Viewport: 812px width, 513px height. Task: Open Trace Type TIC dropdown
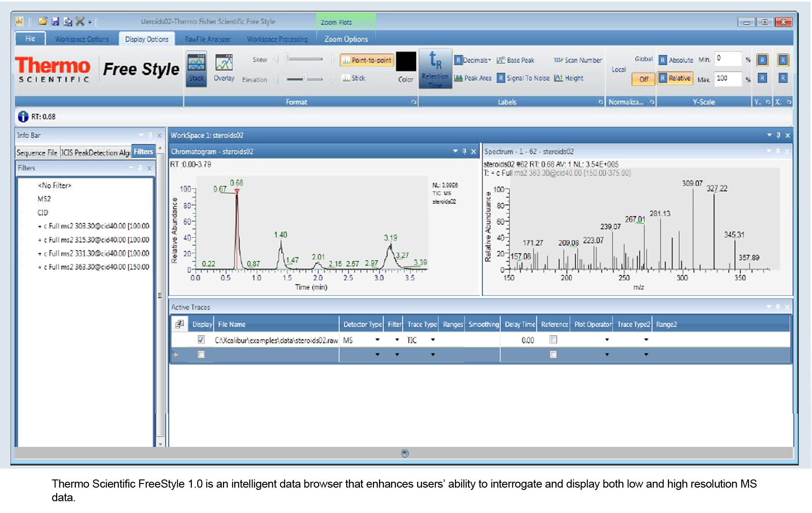pos(433,340)
